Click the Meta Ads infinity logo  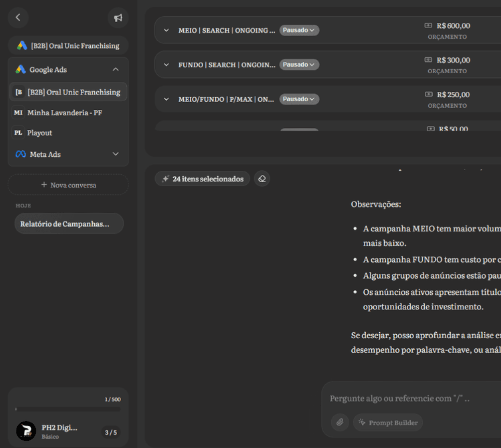(20, 154)
